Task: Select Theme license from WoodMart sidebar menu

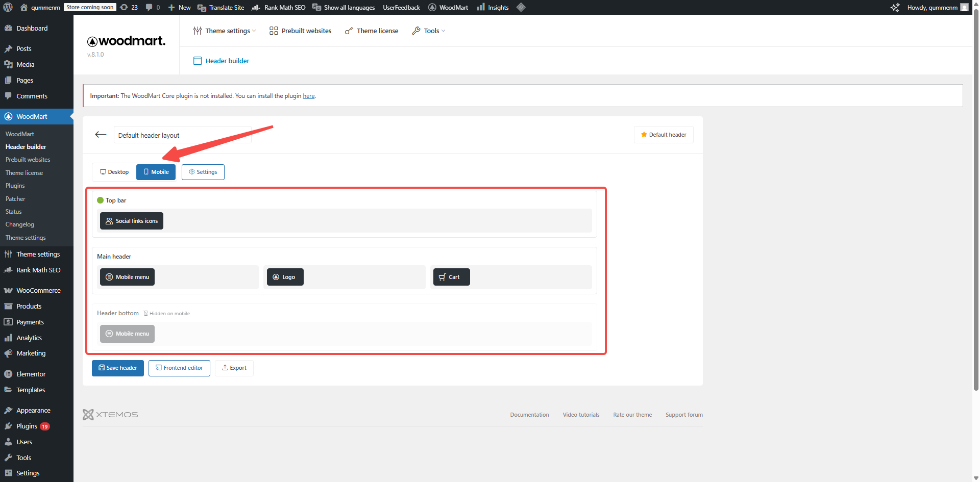Action: coord(24,172)
